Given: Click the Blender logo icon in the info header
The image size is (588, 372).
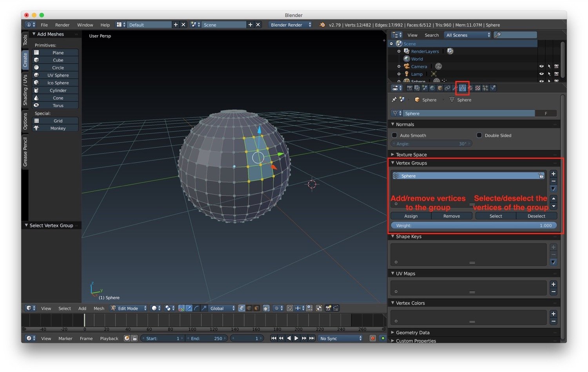Looking at the screenshot, I should 322,25.
